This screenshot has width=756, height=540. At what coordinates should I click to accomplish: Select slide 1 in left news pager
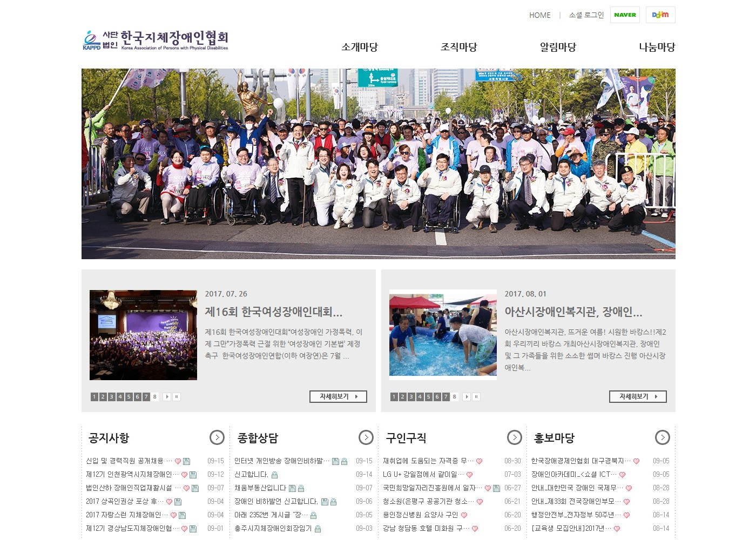point(94,397)
